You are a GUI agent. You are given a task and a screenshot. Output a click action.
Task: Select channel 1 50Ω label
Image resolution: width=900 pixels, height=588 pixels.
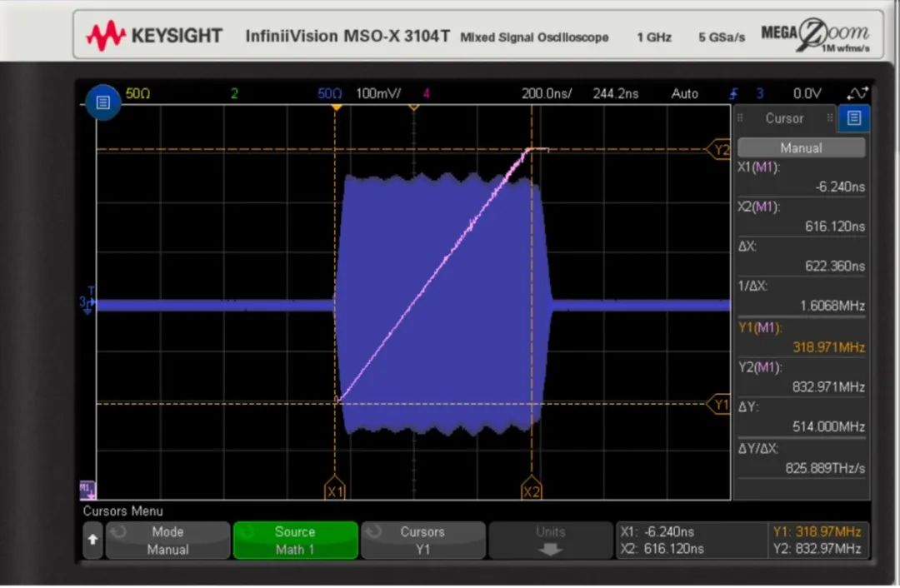click(x=137, y=93)
